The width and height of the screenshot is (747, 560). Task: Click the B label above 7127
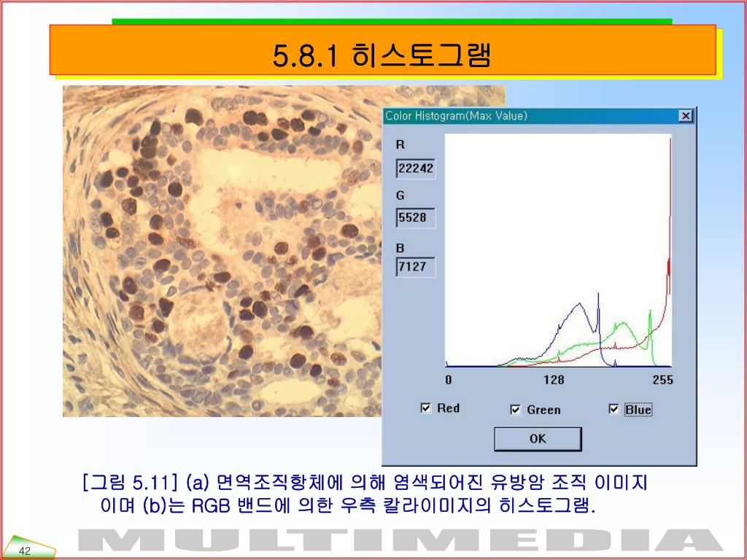[400, 248]
